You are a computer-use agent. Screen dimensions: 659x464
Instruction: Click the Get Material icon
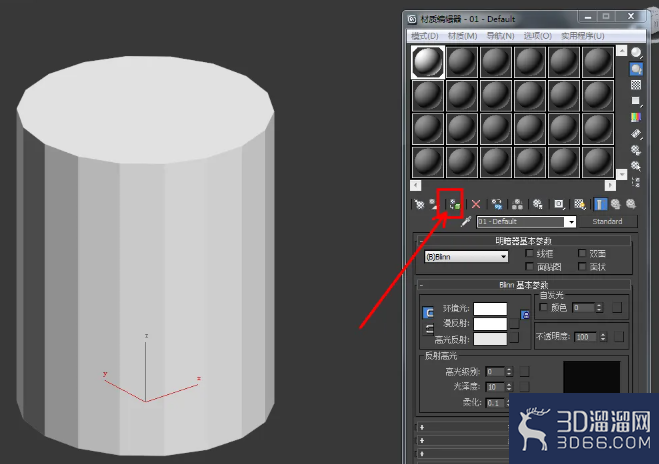tap(419, 204)
